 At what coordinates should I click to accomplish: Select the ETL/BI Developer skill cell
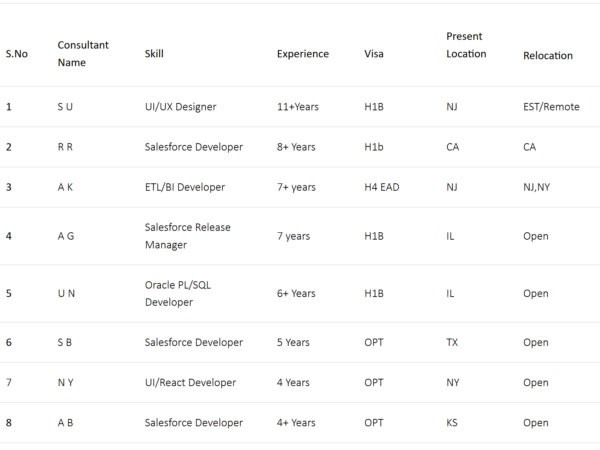click(185, 187)
